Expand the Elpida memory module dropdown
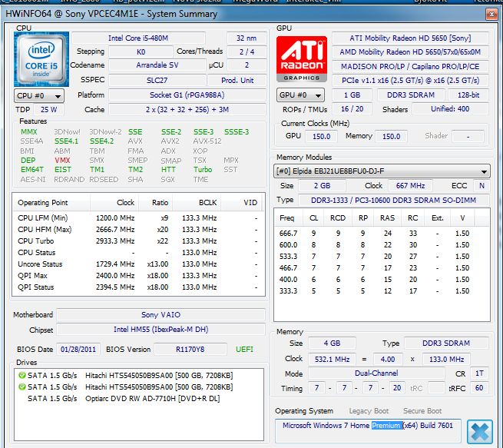Viewport: 503px width, 448px height. click(x=484, y=171)
